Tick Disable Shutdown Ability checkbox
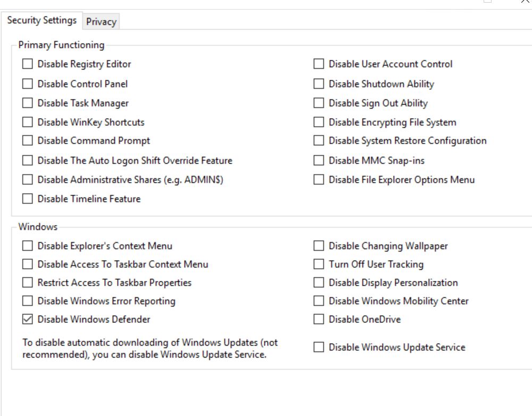The image size is (532, 416). [x=319, y=84]
